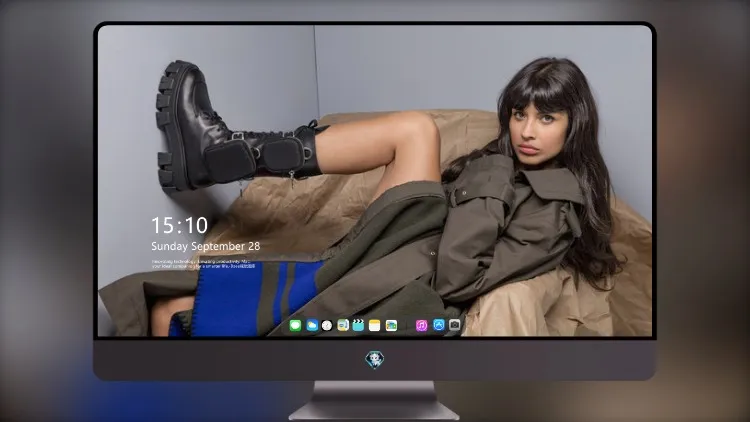This screenshot has height=422, width=750.
Task: Launch the pink Music app in dock
Action: [421, 325]
